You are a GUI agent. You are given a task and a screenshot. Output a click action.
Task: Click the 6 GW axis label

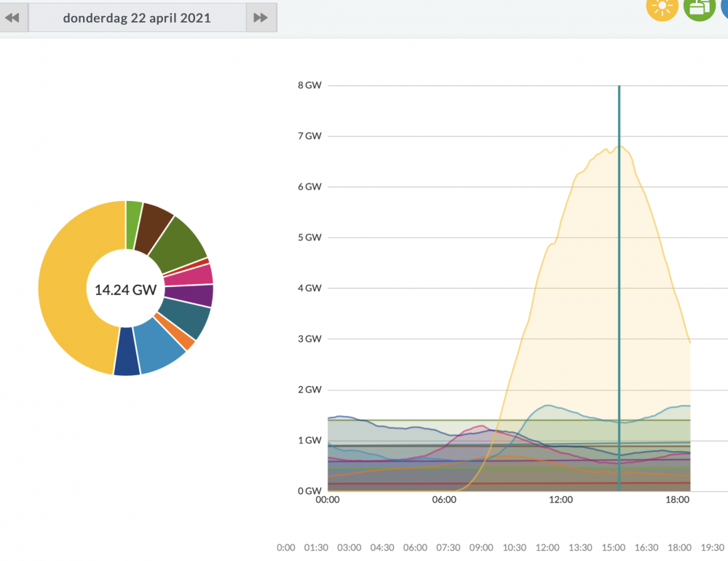[309, 187]
